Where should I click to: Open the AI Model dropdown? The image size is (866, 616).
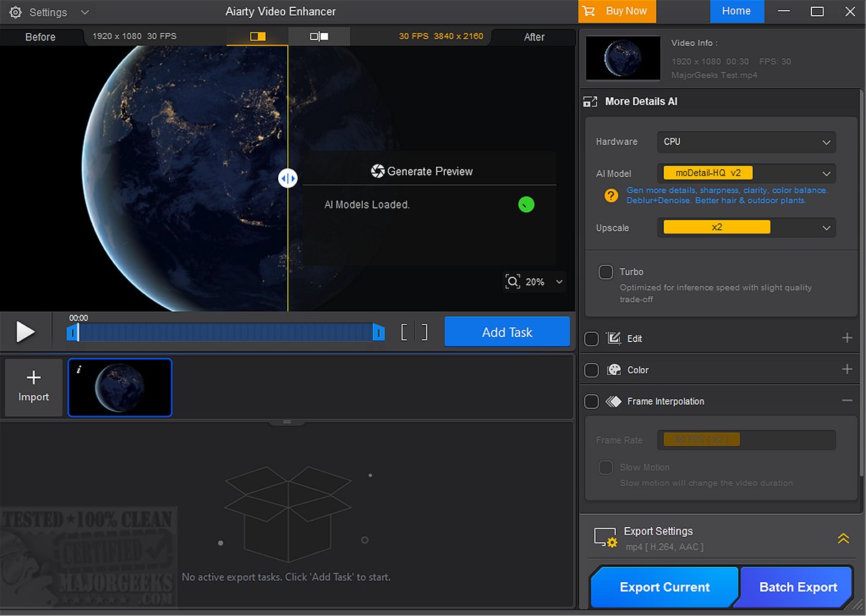point(746,173)
